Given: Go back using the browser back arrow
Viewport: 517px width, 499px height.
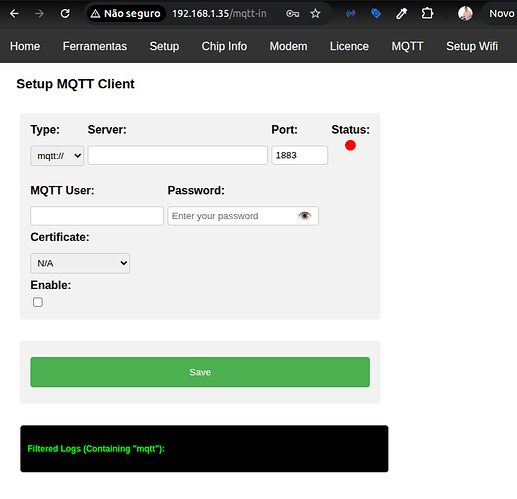Looking at the screenshot, I should (14, 14).
